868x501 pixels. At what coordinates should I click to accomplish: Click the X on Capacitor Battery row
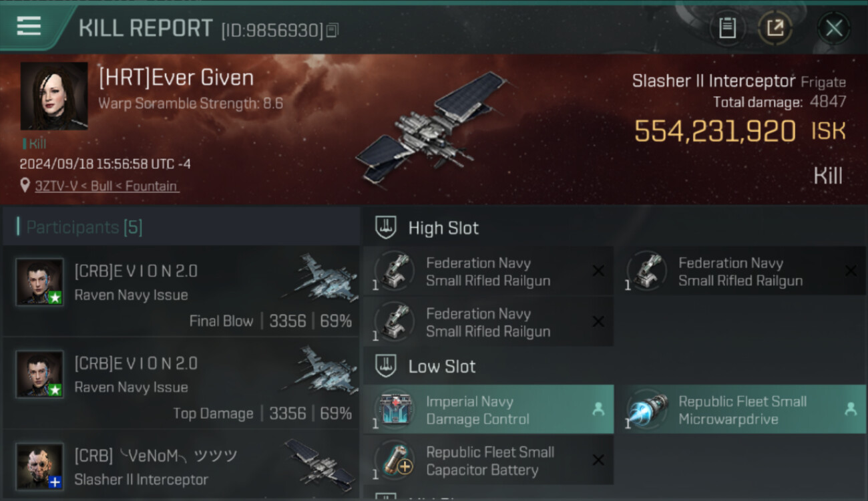pos(598,460)
